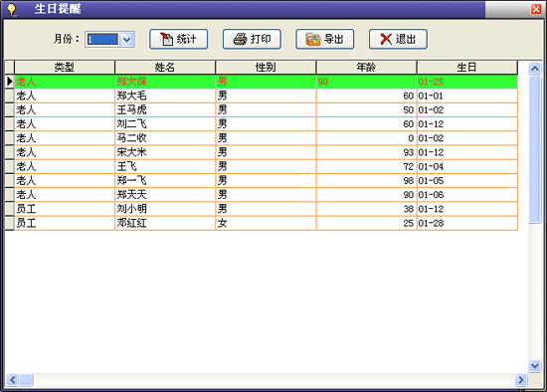Screen dimensions: 547x392
Task: Click the 打印 print button
Action: (252, 39)
